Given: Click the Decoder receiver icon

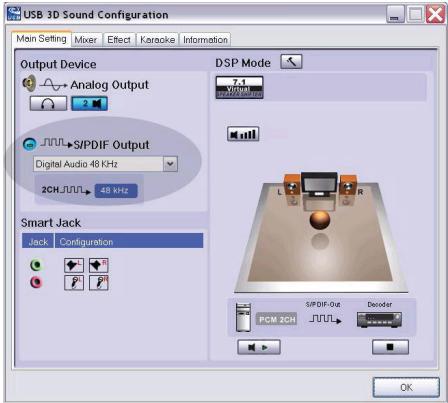Looking at the screenshot, I should [x=379, y=320].
